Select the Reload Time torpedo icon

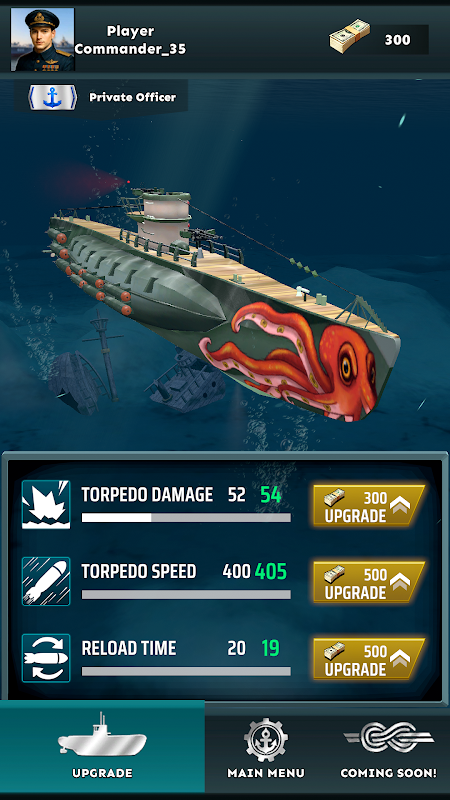46,658
